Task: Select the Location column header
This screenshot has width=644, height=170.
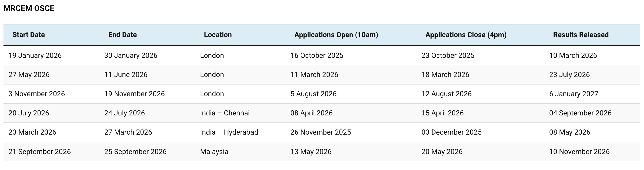Action: pyautogui.click(x=218, y=35)
